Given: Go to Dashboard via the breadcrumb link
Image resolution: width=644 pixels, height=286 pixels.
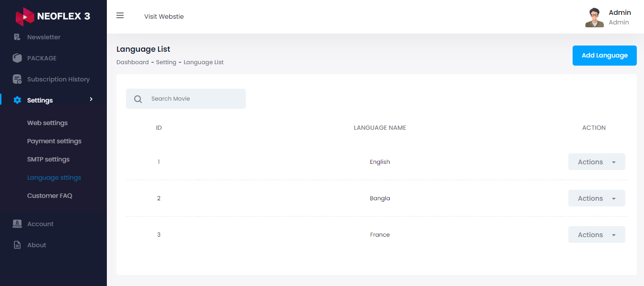Looking at the screenshot, I should [133, 62].
